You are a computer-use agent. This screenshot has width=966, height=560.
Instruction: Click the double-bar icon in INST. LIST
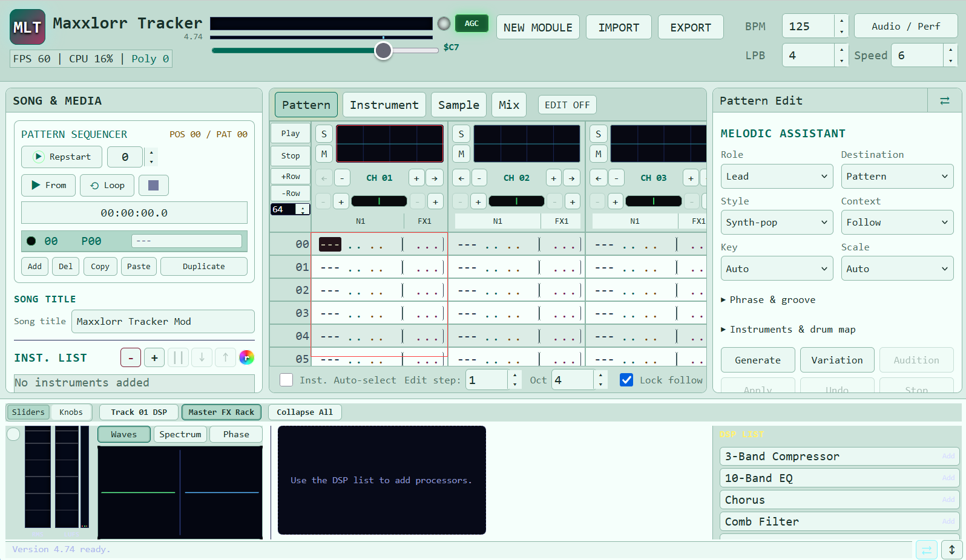point(178,357)
